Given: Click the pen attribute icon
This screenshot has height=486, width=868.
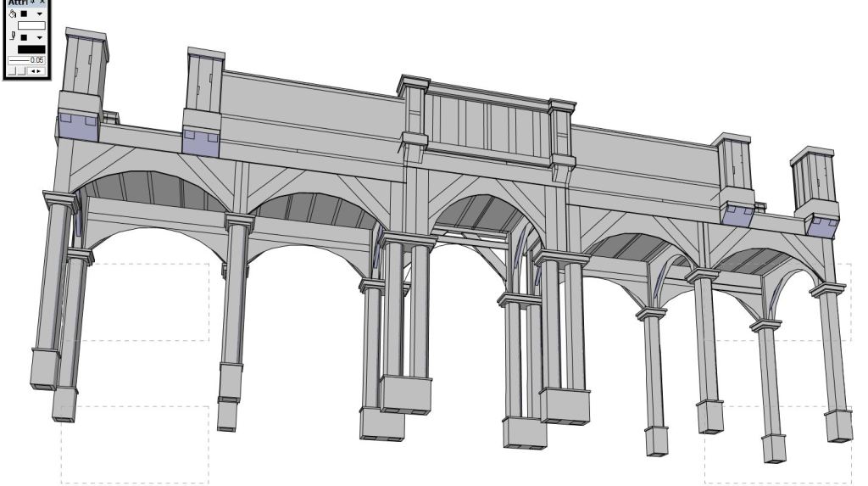Looking at the screenshot, I should point(13,37).
